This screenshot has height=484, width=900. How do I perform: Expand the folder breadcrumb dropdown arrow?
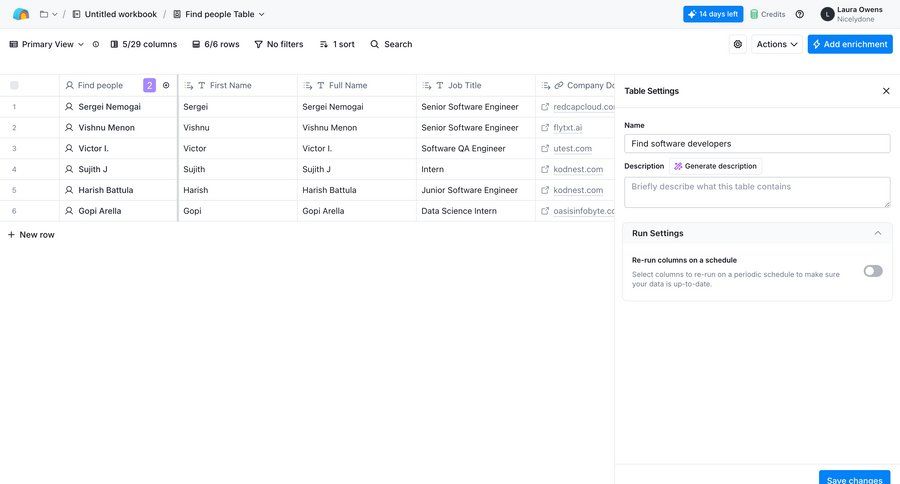(55, 14)
